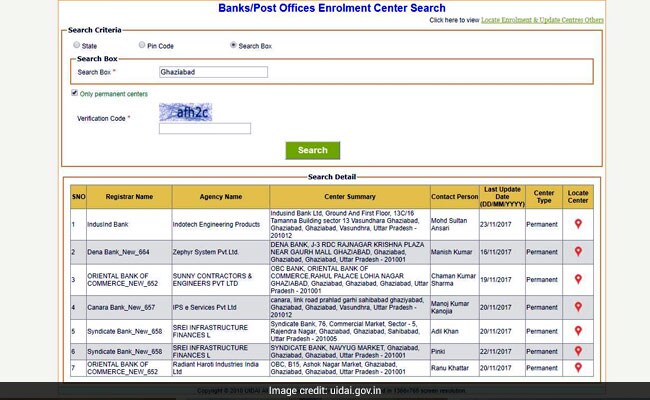Locate center for Indusind Bank row
The image size is (650, 400).
click(578, 224)
